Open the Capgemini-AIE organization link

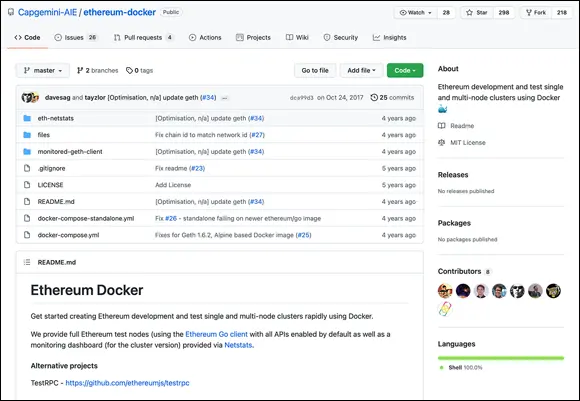point(47,12)
